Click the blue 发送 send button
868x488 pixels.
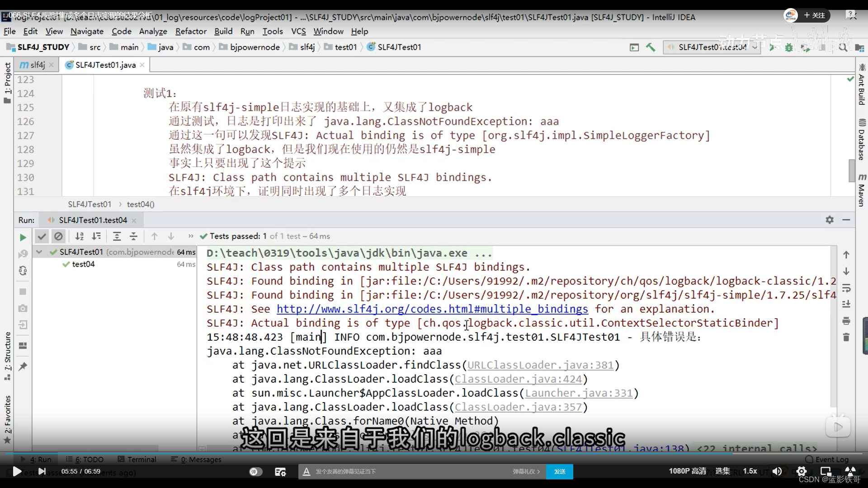click(560, 471)
